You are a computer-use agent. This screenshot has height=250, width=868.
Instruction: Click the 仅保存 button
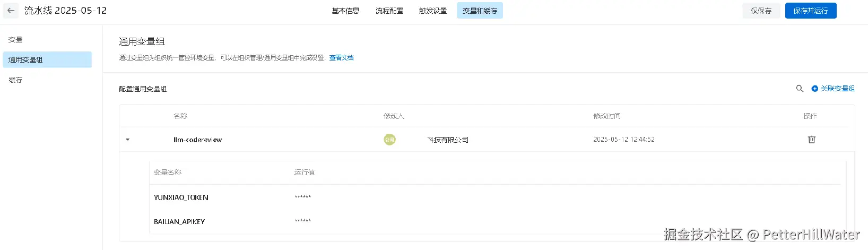761,11
